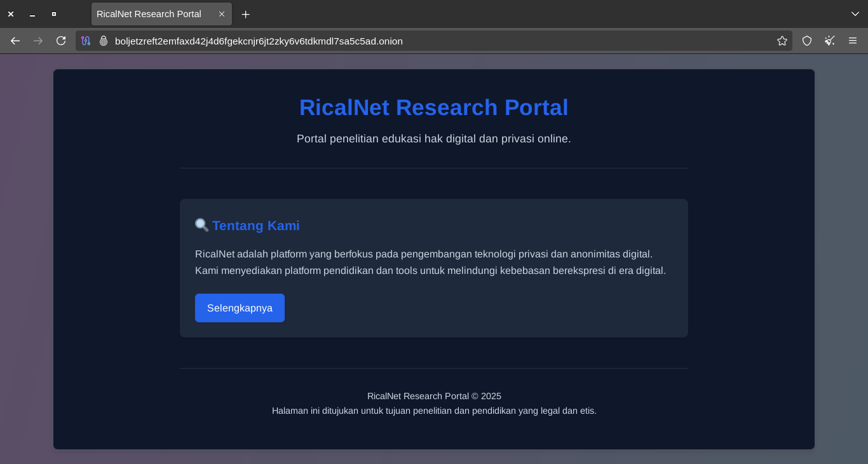Close the RicalNet Research Portal tab

pos(222,14)
